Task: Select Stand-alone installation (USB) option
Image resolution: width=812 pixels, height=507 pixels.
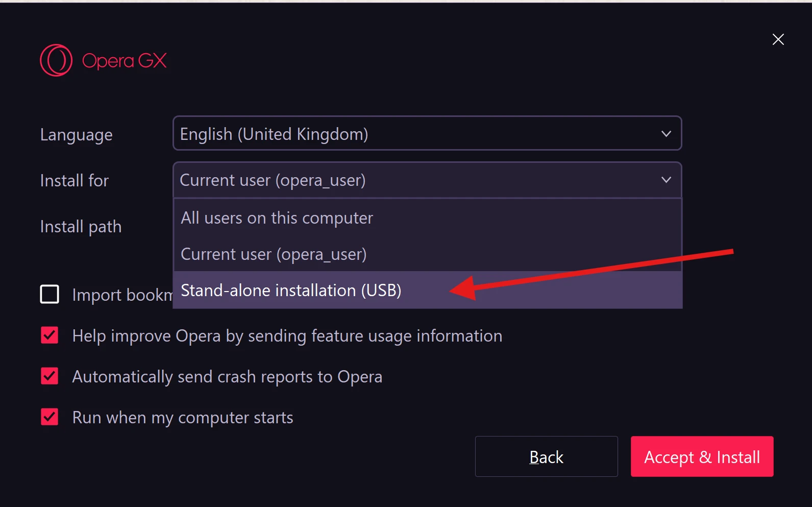Action: (427, 290)
